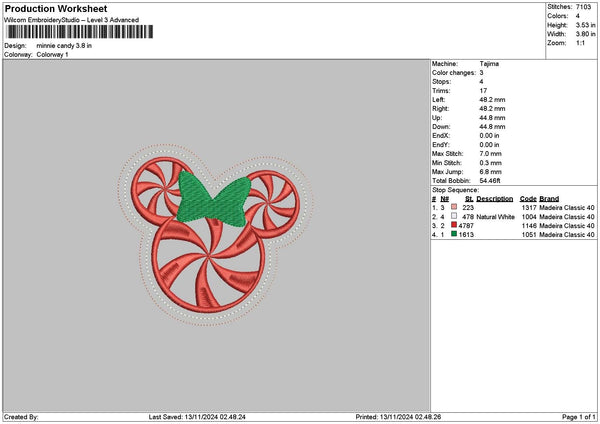Select thread code '1146'

click(x=529, y=226)
